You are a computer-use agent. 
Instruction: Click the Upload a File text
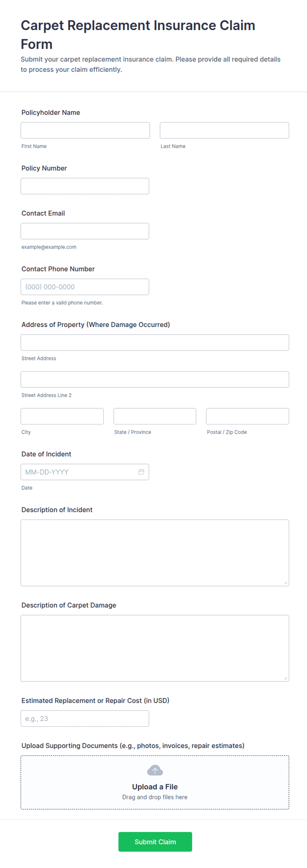[155, 787]
